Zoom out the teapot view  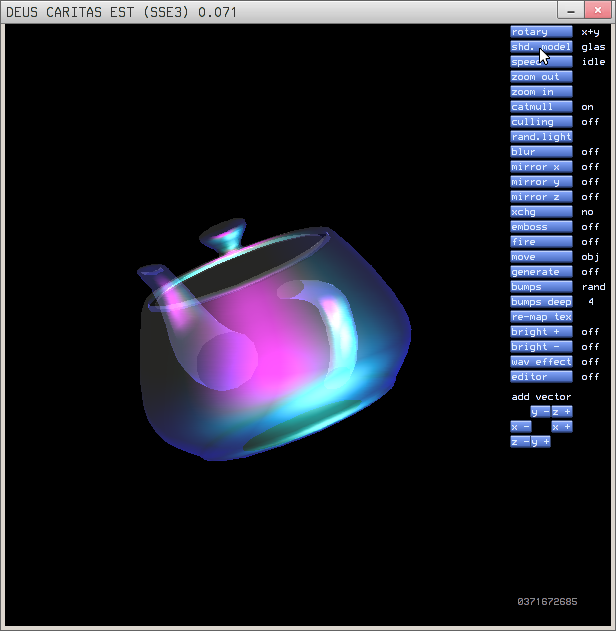541,77
